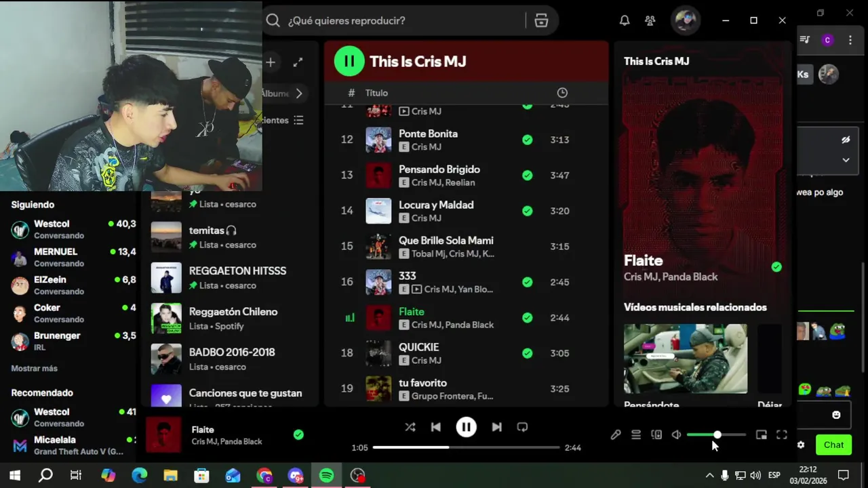868x488 pixels.
Task: Open the browser media control icon
Action: [805, 40]
